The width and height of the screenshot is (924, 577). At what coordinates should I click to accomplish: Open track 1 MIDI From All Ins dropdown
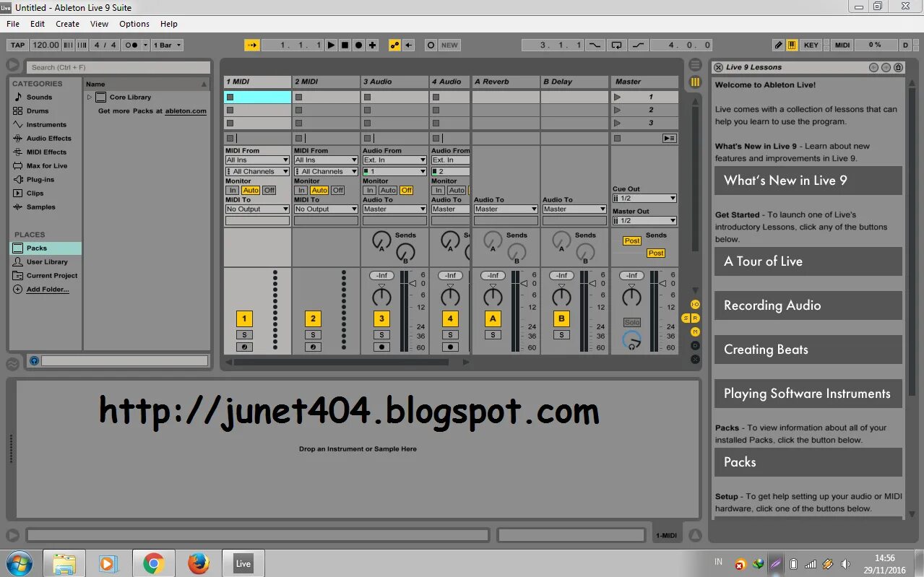[x=257, y=160]
